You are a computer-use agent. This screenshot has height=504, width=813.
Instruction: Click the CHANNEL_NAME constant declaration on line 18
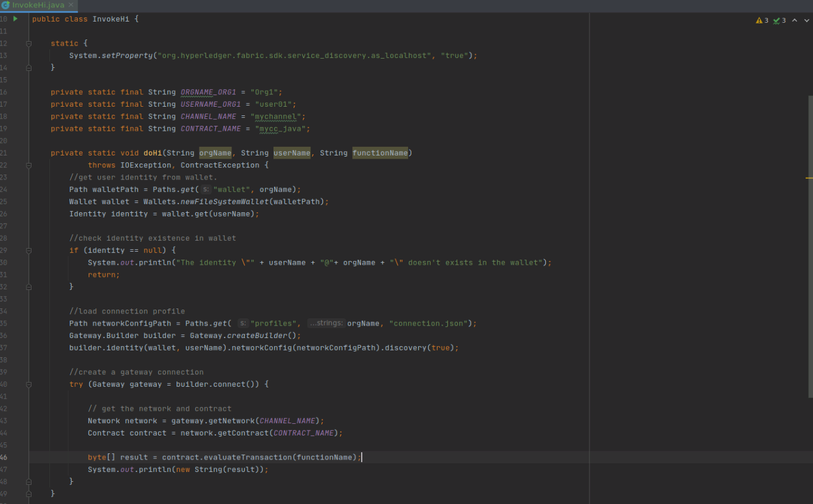pyautogui.click(x=209, y=117)
